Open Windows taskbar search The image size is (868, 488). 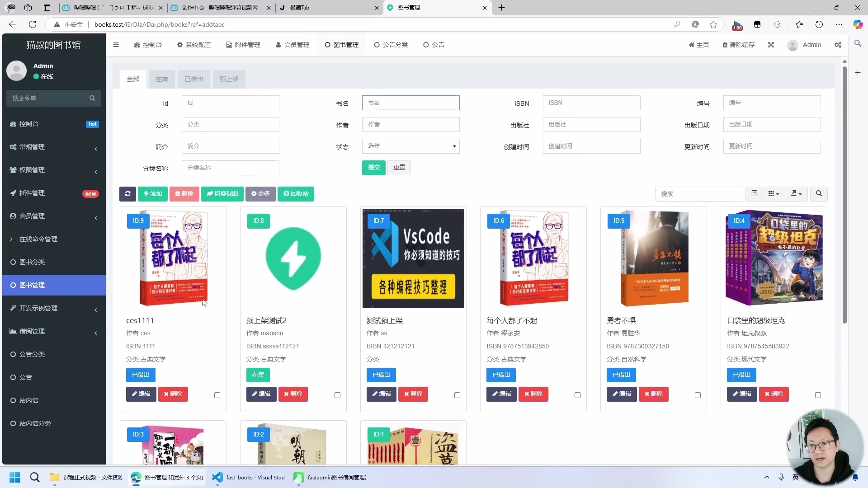35,477
